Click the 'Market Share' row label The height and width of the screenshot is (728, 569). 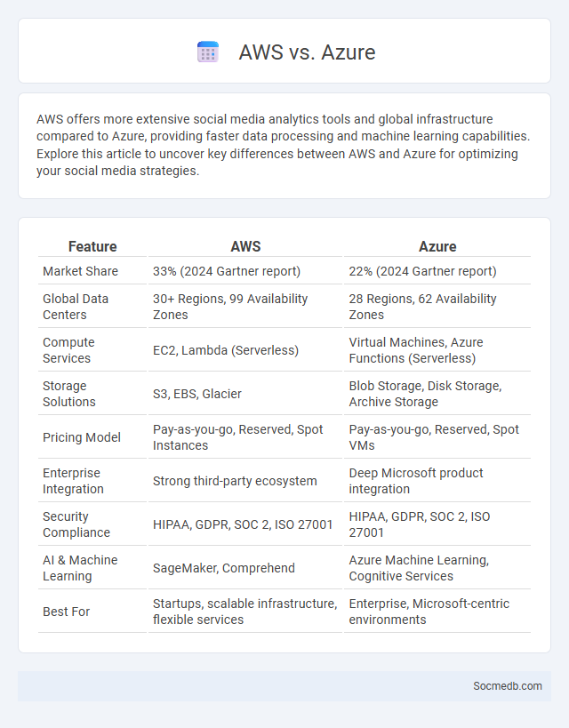tap(80, 271)
